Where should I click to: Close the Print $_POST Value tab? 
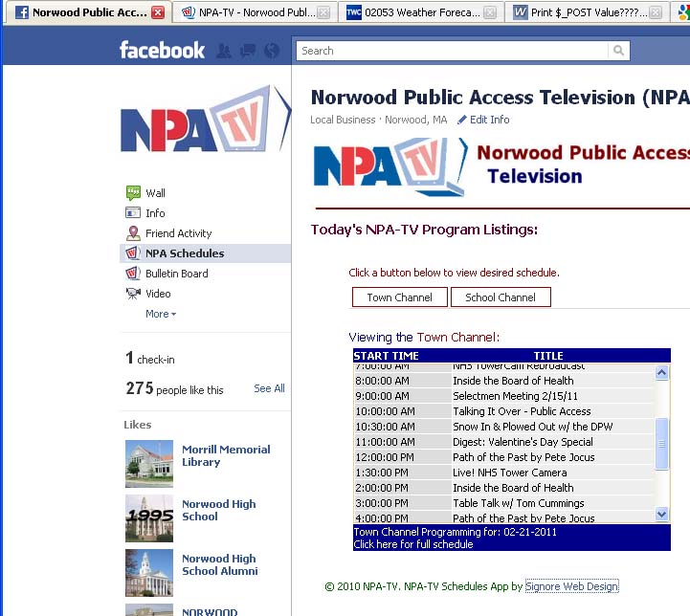coord(656,12)
